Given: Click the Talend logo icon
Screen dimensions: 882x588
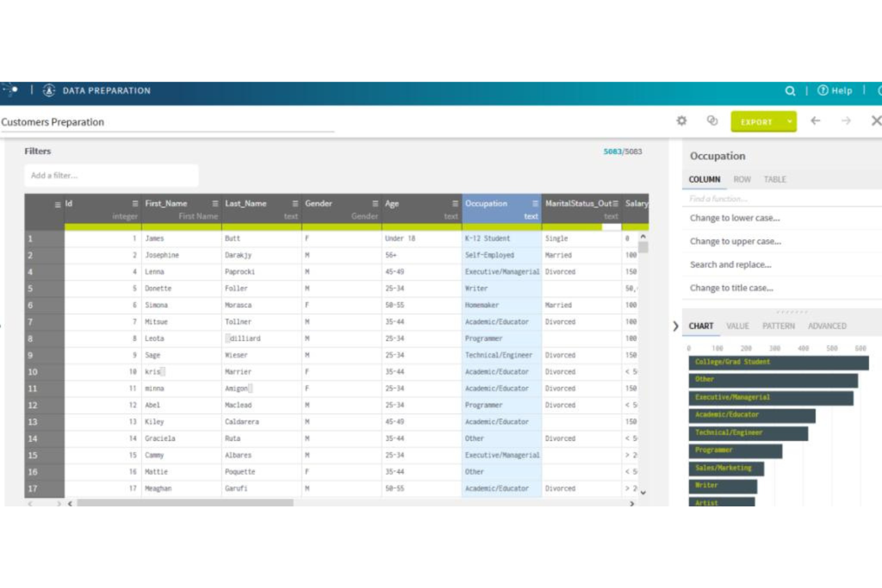Looking at the screenshot, I should (x=10, y=91).
